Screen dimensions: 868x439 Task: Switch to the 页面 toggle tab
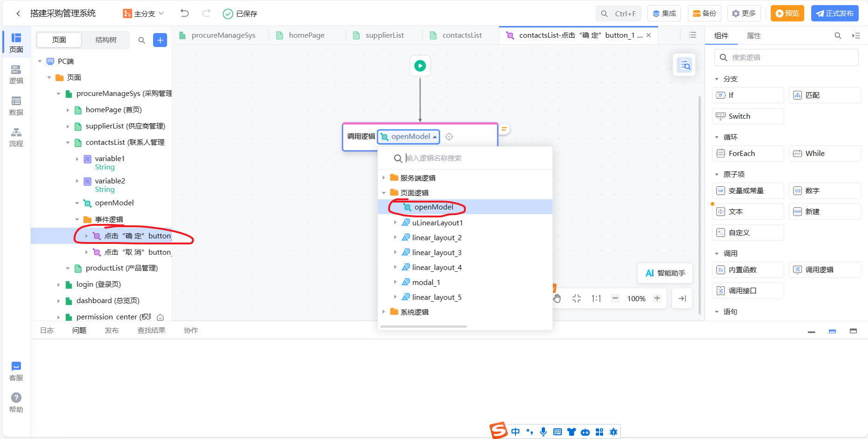click(59, 40)
